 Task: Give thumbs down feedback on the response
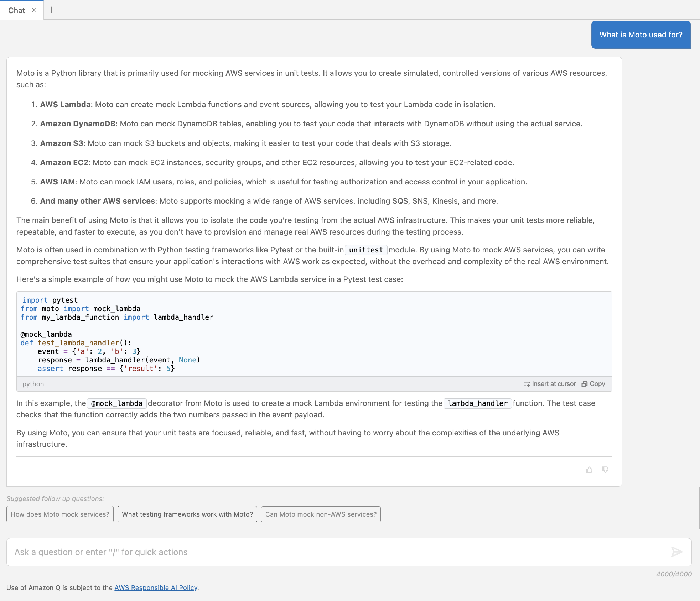(605, 470)
